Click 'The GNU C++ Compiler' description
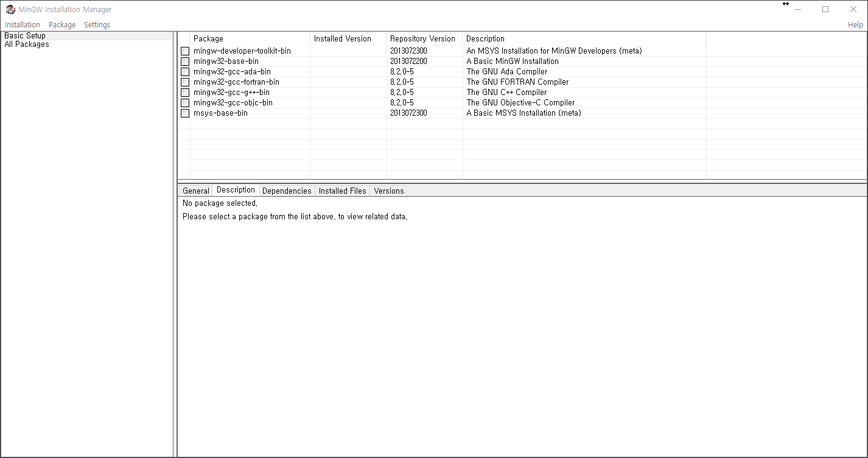 click(x=506, y=93)
